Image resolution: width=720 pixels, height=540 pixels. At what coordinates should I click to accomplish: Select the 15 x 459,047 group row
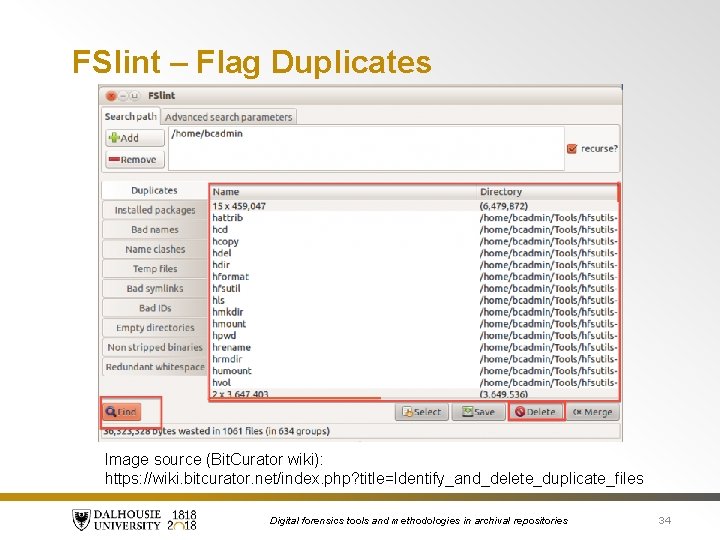click(414, 206)
